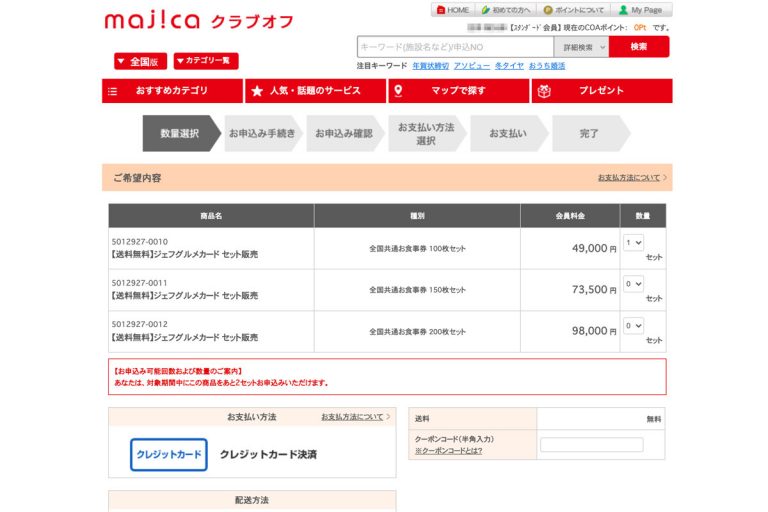Open マップで探す tab
The height and width of the screenshot is (512, 768).
coord(458,91)
